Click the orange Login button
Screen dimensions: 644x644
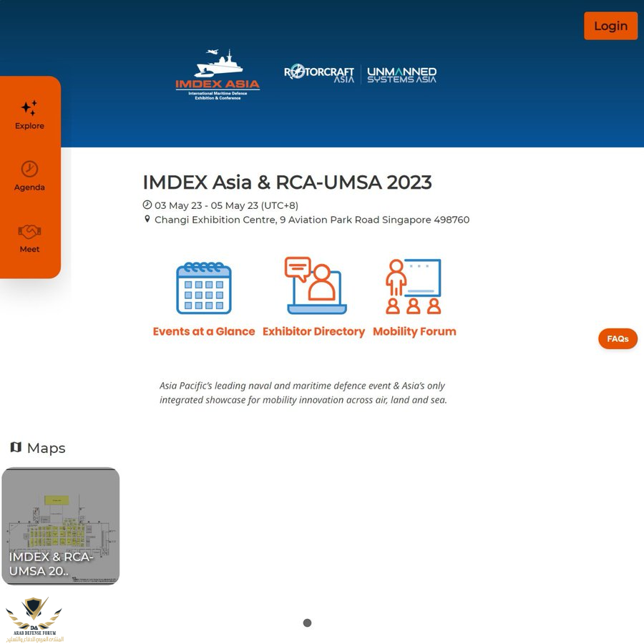[610, 26]
